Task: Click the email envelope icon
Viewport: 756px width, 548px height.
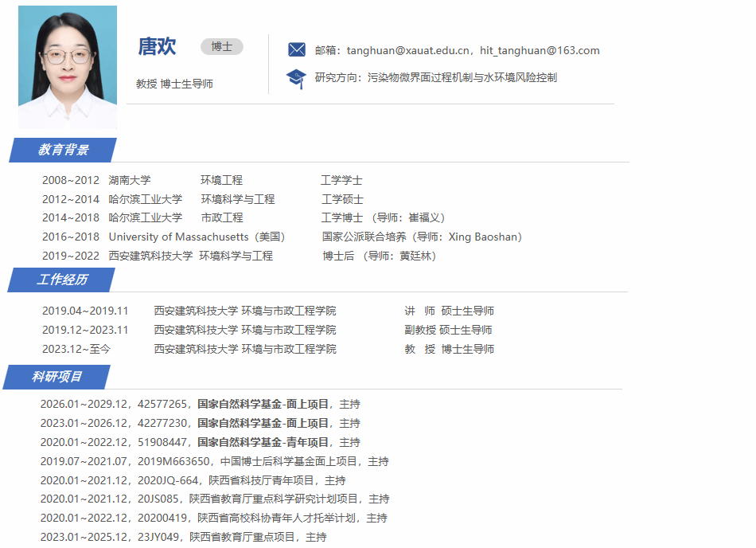Action: tap(296, 50)
